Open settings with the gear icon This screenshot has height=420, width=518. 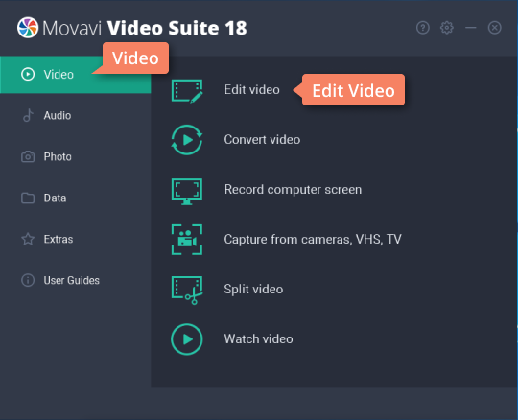pyautogui.click(x=447, y=28)
